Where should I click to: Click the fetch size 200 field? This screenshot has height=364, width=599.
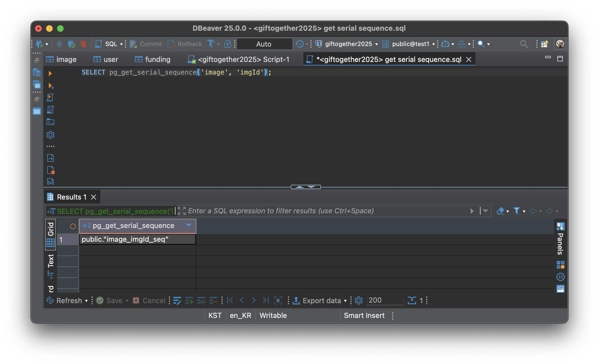coord(385,300)
